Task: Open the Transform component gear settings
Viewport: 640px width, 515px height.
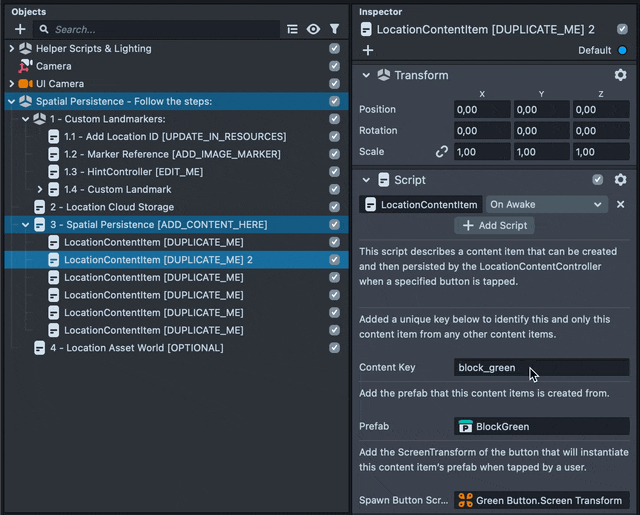Action: coord(620,75)
